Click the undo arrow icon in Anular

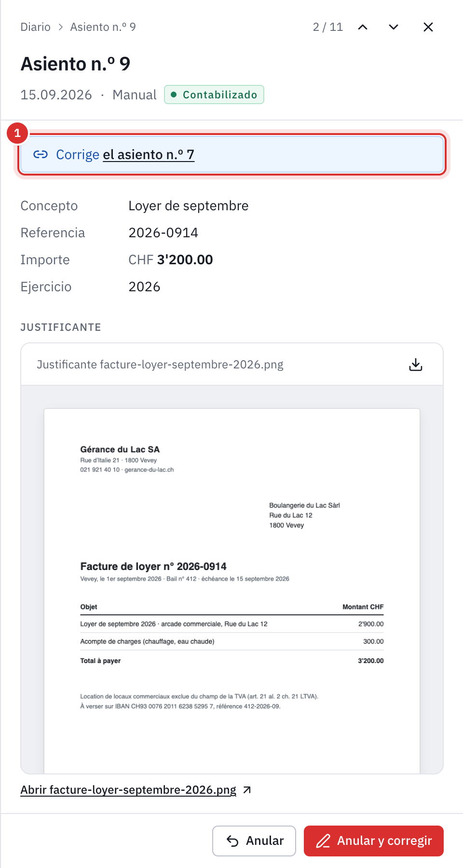coord(232,841)
